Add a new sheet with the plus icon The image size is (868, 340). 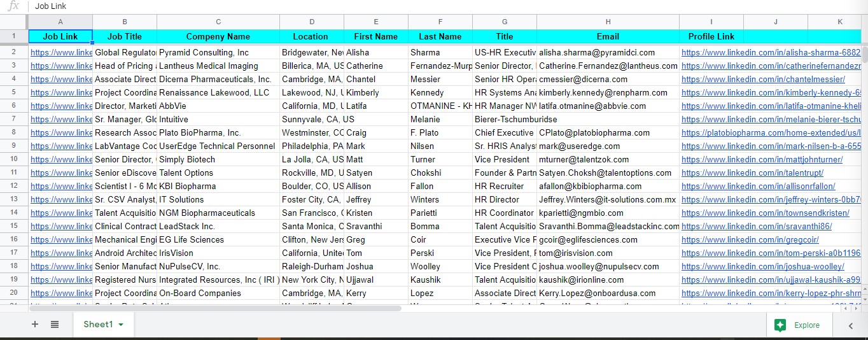coord(35,325)
